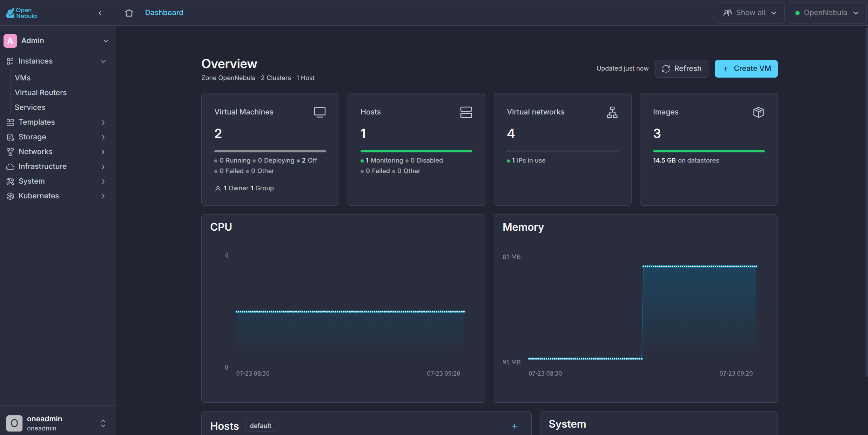This screenshot has height=435, width=868.
Task: Expand the Templates section
Action: pyautogui.click(x=103, y=123)
